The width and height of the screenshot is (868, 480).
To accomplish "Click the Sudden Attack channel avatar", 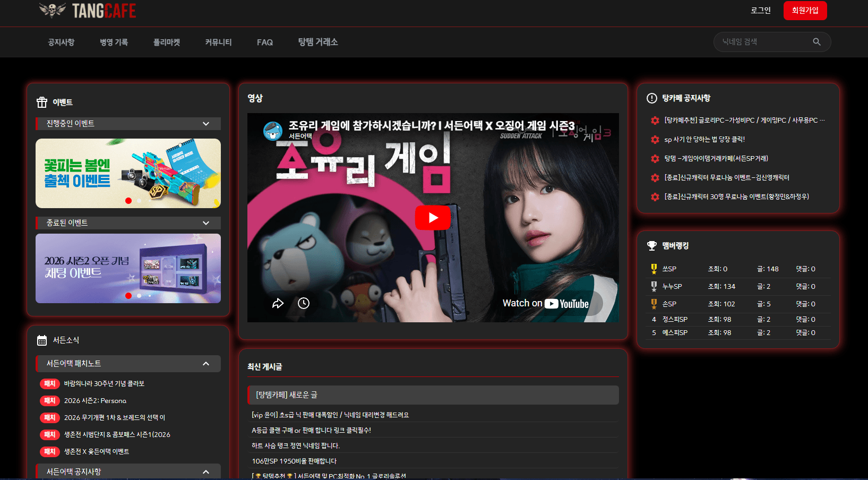I will [273, 130].
